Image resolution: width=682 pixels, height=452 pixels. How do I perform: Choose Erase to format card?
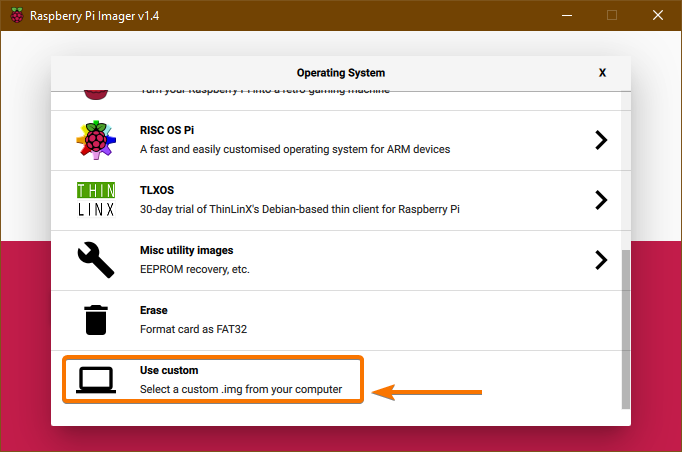(154, 310)
